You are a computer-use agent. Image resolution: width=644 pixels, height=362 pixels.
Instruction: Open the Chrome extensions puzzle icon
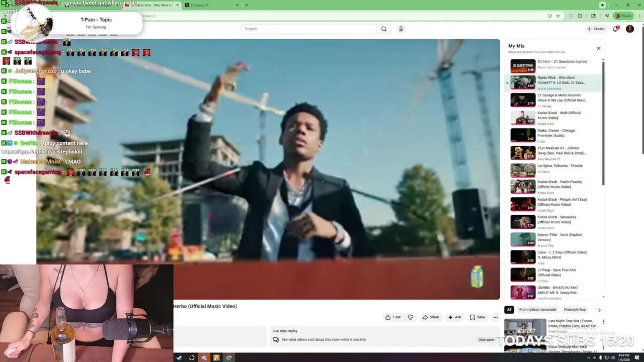click(580, 16)
